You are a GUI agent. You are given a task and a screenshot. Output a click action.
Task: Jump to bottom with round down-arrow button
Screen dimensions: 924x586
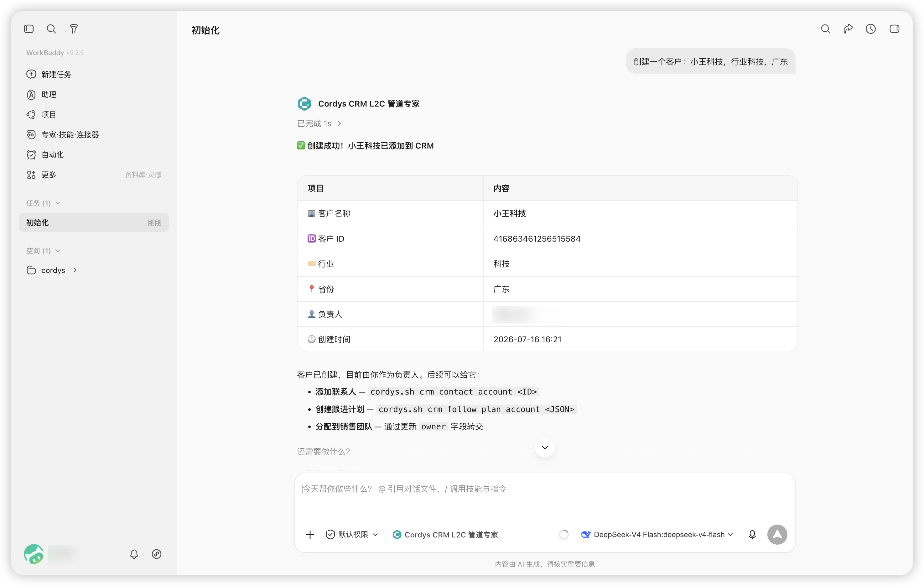tap(544, 447)
